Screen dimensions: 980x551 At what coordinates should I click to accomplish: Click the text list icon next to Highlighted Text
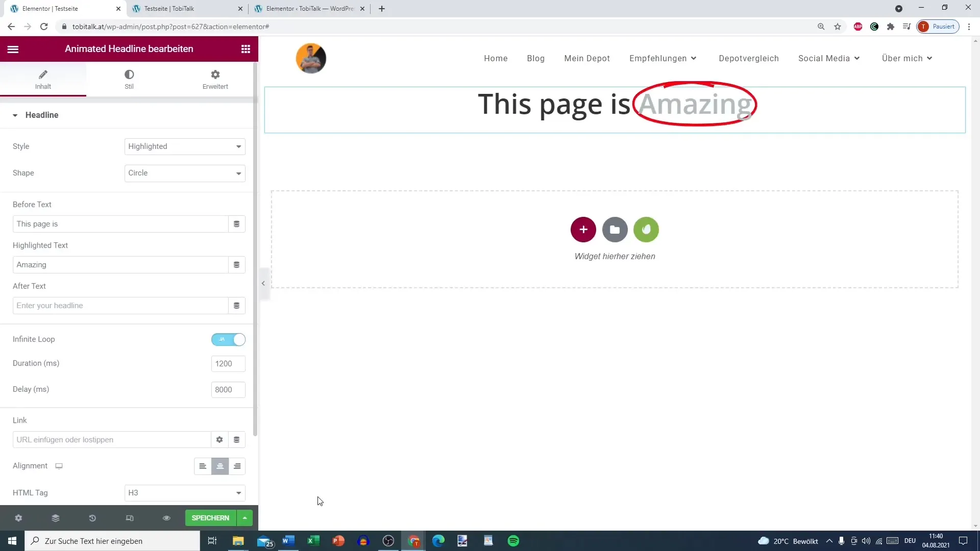click(x=236, y=264)
